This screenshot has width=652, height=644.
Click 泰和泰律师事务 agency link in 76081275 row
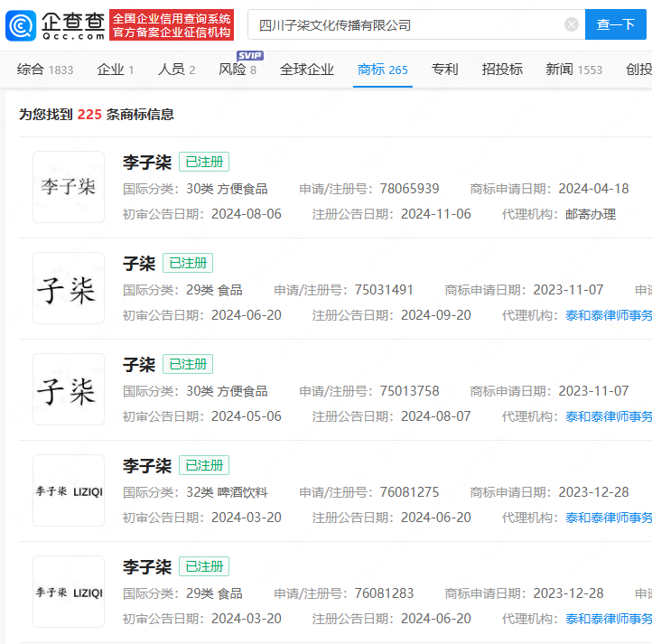tap(609, 518)
